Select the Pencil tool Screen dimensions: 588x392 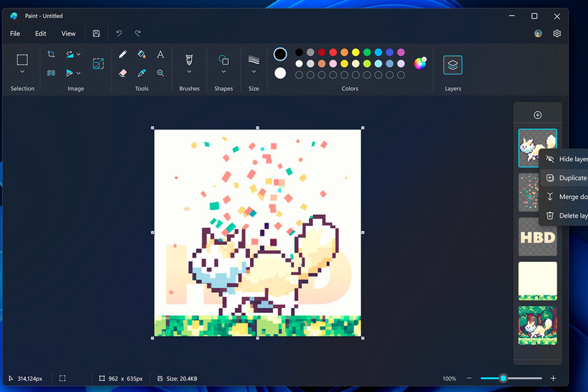(x=122, y=55)
